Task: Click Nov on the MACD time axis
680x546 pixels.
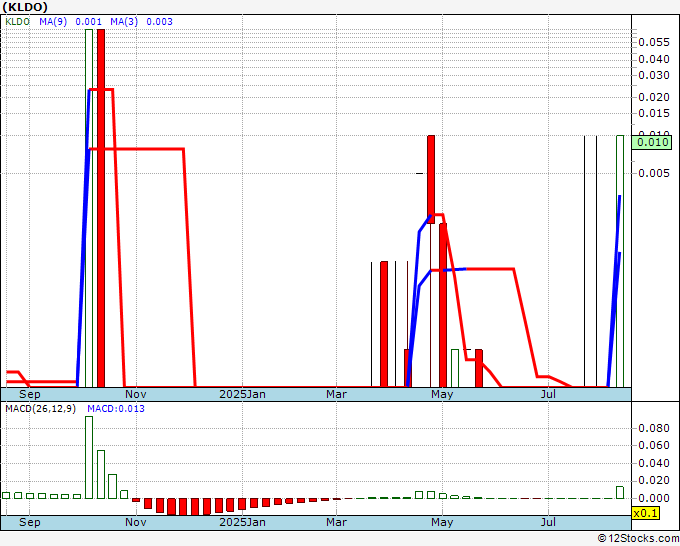Action: (x=136, y=522)
